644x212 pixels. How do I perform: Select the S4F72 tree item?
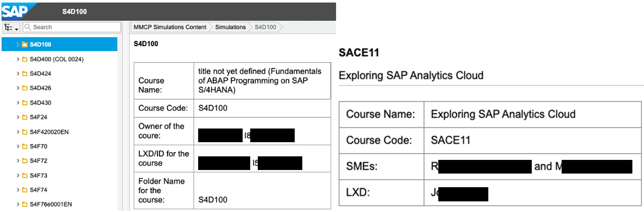(x=38, y=161)
